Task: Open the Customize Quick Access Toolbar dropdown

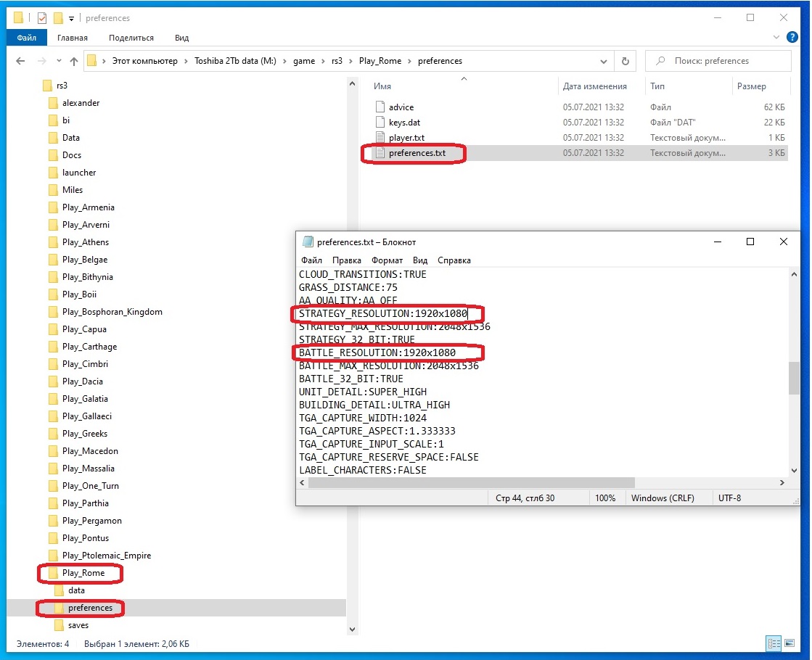Action: click(x=71, y=19)
